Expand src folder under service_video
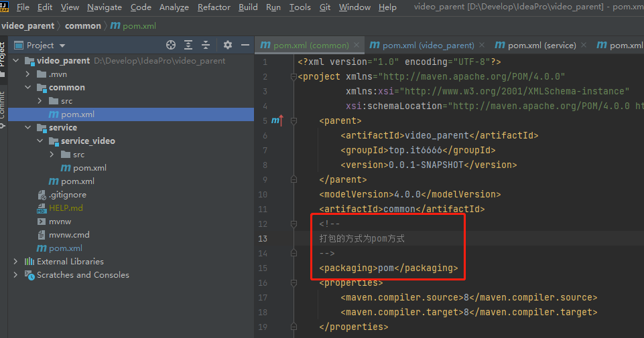644x338 pixels. 52,155
